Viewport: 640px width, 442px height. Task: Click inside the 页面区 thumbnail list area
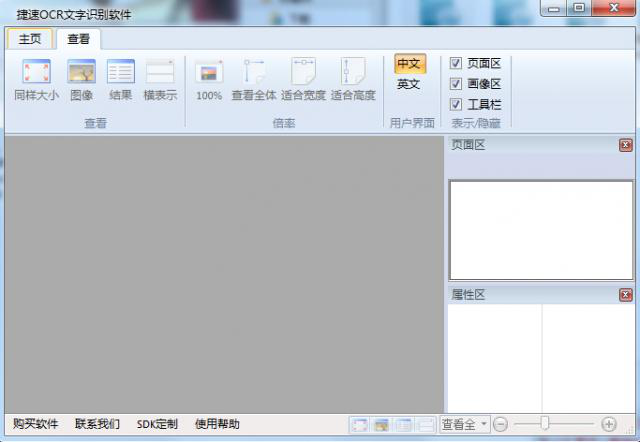tap(541, 230)
